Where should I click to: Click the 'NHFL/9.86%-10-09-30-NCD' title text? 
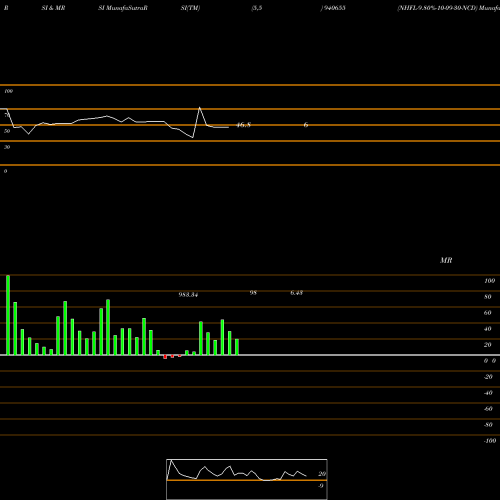pos(437,8)
